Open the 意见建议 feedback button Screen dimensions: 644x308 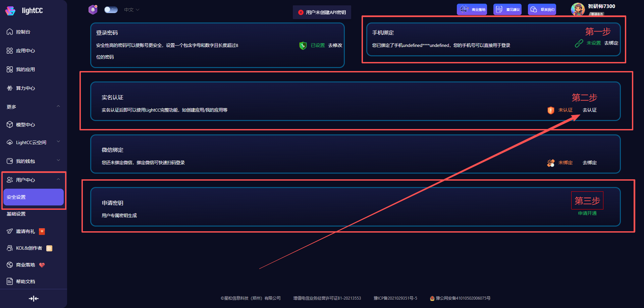coord(507,9)
